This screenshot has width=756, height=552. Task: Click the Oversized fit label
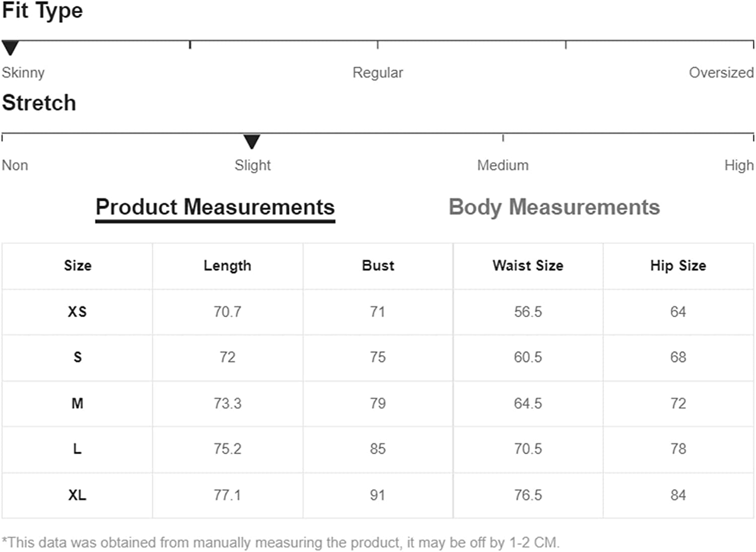[721, 73]
